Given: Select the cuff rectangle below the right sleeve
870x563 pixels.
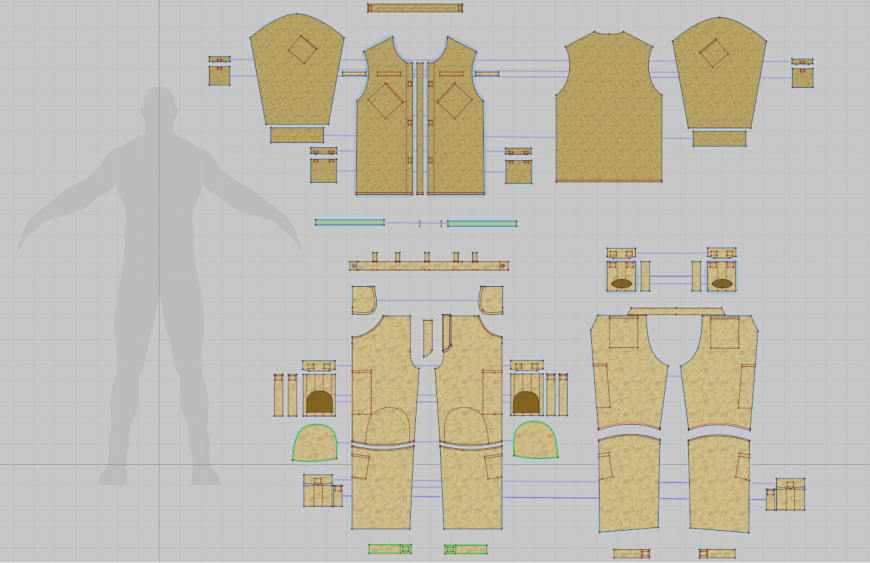Looking at the screenshot, I should tap(720, 139).
